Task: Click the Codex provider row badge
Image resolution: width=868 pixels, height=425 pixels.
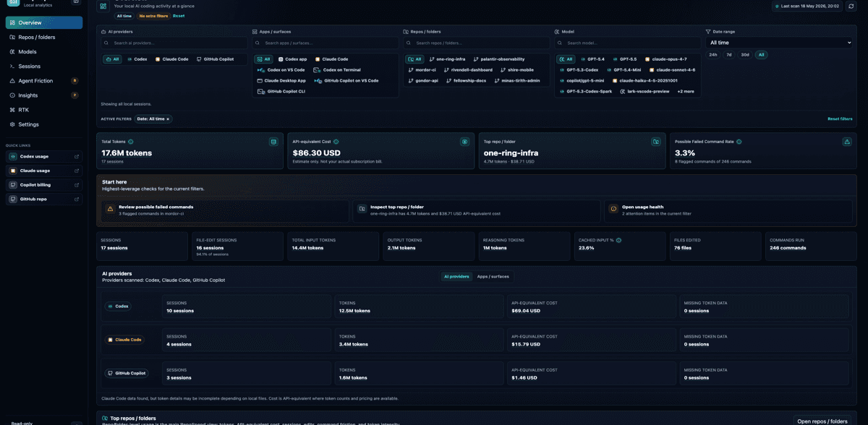Action: pos(119,306)
